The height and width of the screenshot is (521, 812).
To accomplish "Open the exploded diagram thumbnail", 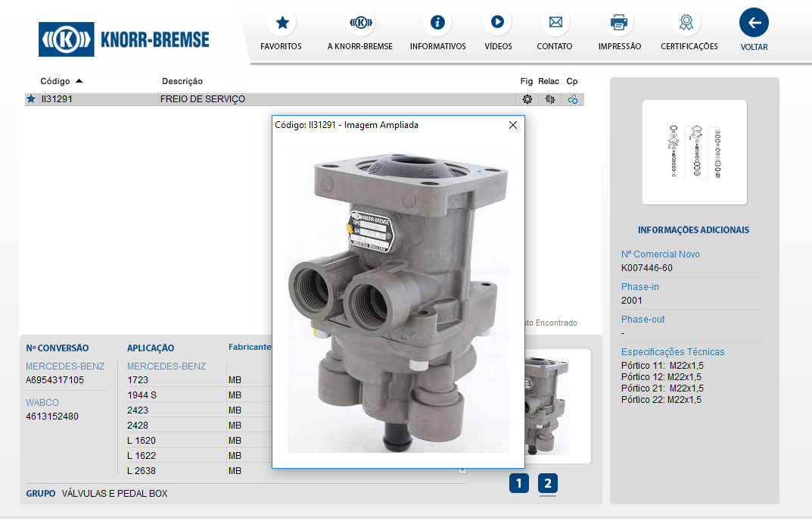I will 694,152.
